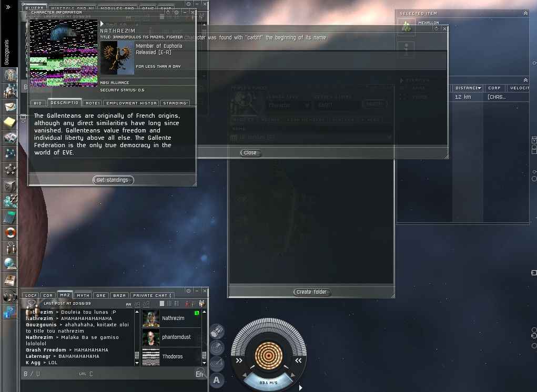
Task: Click URL button in chat input bar
Action: click(x=83, y=374)
